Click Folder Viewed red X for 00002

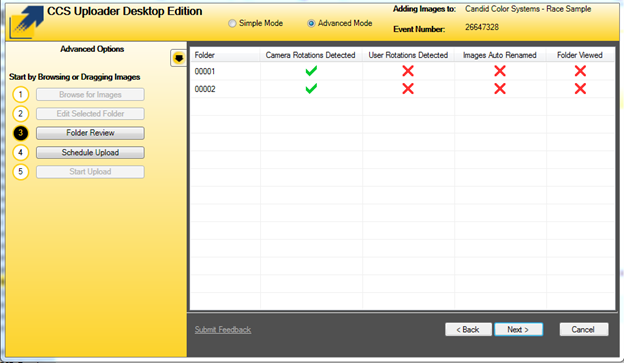[x=580, y=89]
